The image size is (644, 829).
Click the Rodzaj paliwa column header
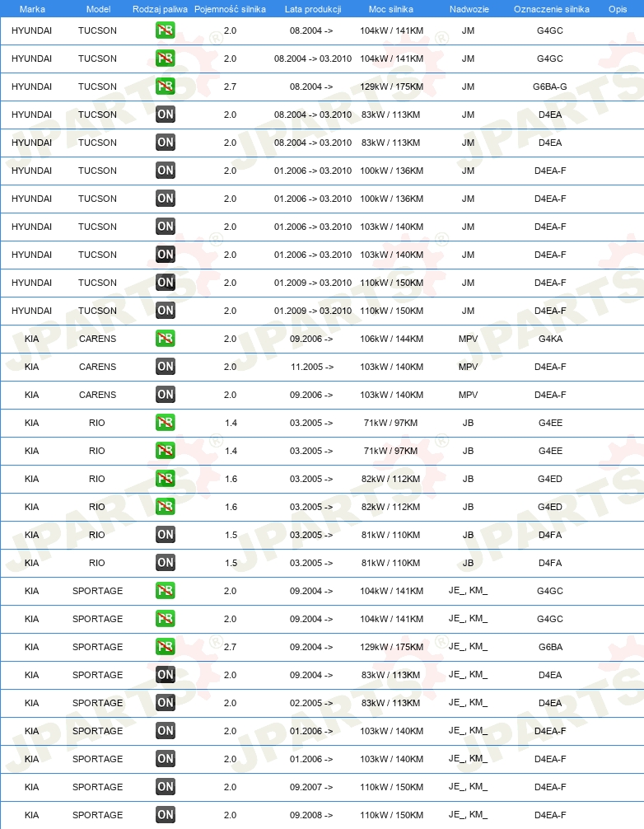click(160, 9)
